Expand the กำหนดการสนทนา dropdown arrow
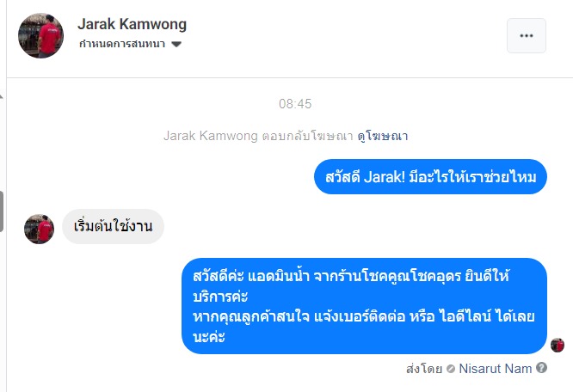Image resolution: width=573 pixels, height=392 pixels. pos(176,44)
